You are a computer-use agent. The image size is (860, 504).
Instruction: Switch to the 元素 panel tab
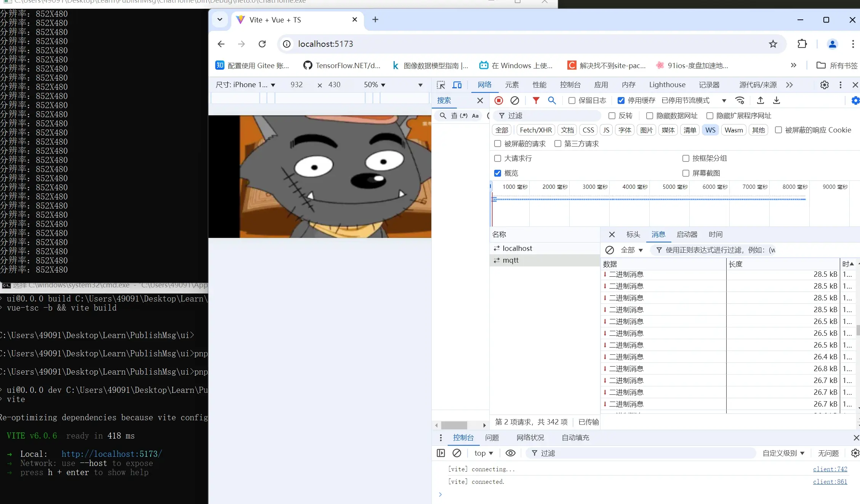(x=512, y=85)
